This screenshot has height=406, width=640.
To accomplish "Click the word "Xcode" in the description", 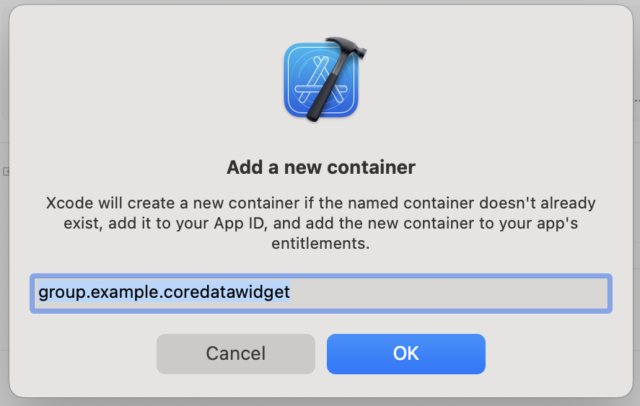I will 71,201.
